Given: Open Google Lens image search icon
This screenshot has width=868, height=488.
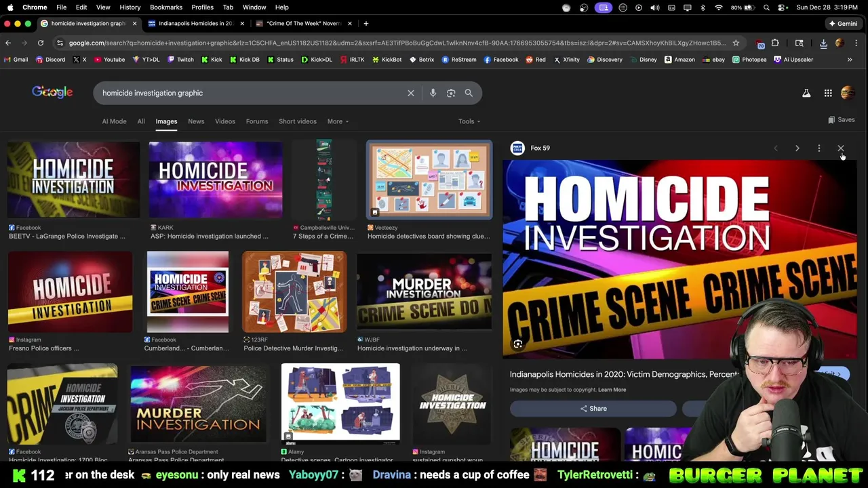Looking at the screenshot, I should tap(451, 93).
